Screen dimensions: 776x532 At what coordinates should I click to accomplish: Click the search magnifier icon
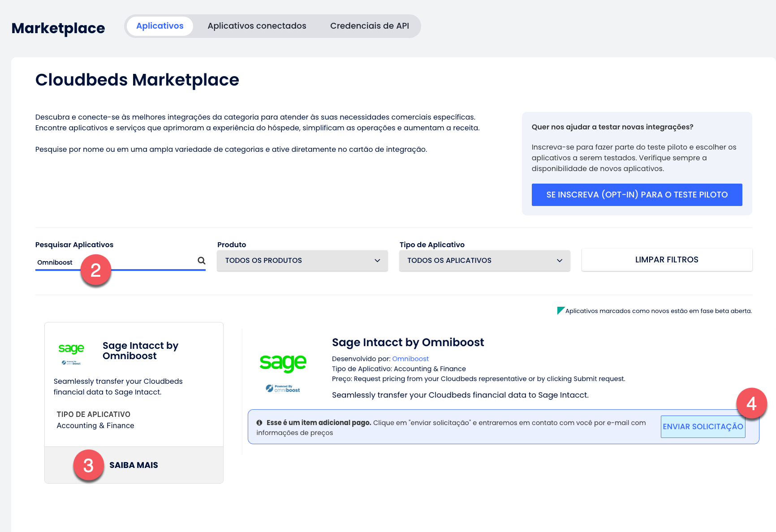[202, 261]
